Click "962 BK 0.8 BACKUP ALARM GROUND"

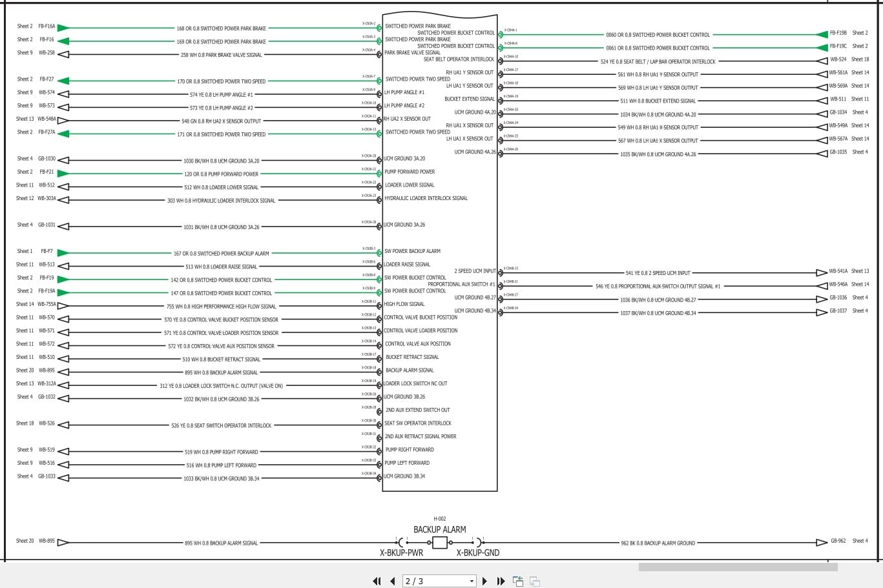[x=658, y=543]
